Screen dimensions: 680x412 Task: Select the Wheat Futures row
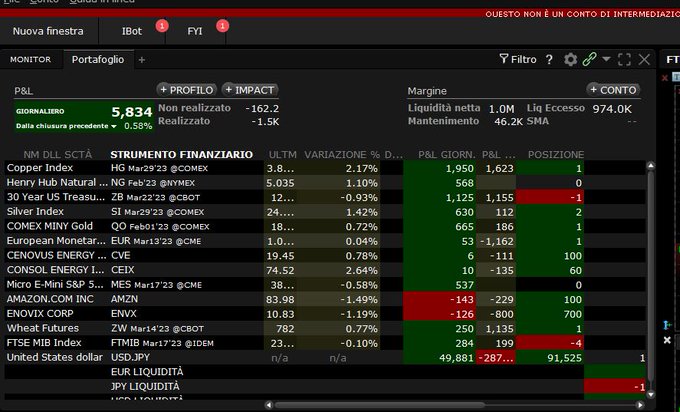[x=325, y=328]
